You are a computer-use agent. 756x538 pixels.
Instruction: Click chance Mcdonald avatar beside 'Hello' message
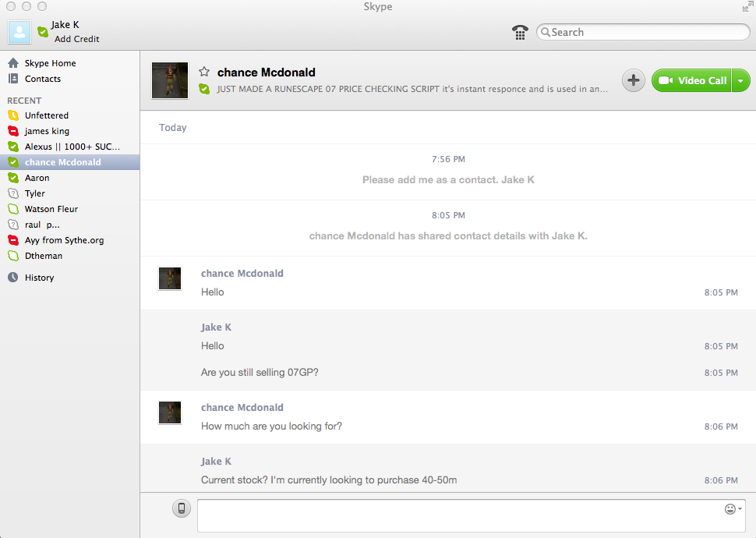(x=170, y=278)
